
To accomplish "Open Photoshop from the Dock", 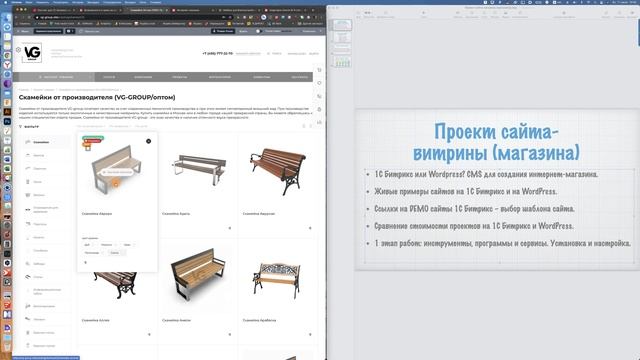I will 7,121.
